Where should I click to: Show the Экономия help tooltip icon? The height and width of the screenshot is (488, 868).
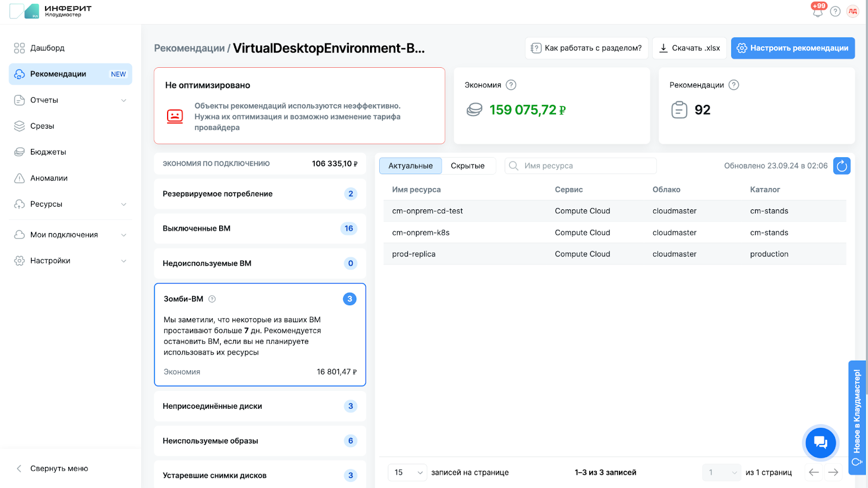[511, 85]
